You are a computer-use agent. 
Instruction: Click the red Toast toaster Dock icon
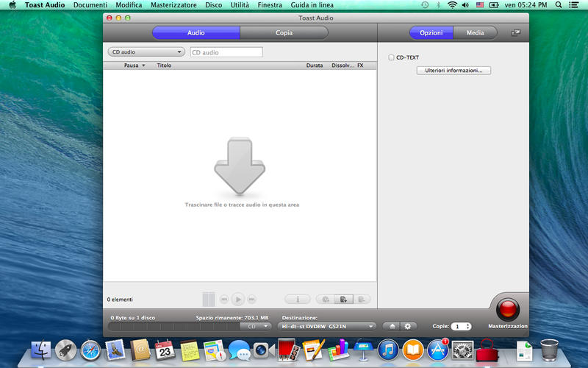coord(487,350)
